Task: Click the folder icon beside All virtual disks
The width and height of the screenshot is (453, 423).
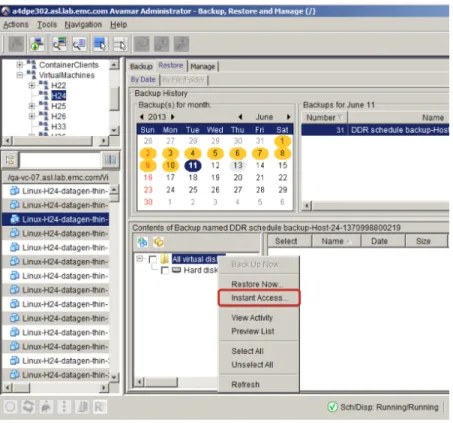Action: 164,259
